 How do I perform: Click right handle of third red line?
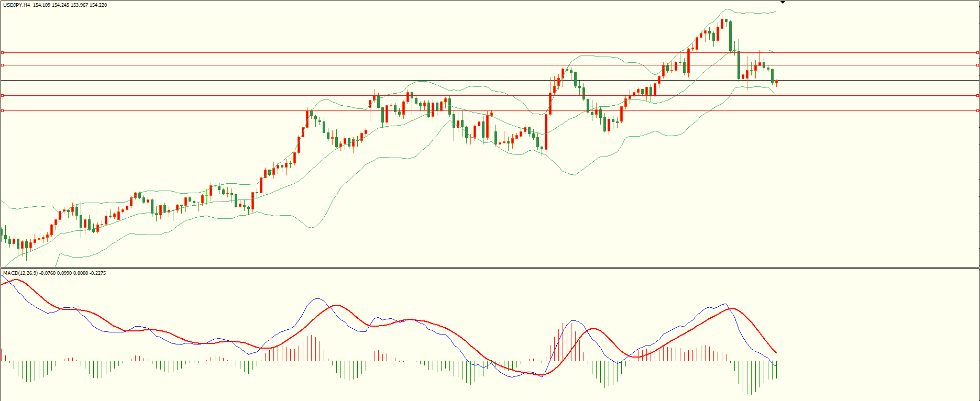tap(977, 95)
